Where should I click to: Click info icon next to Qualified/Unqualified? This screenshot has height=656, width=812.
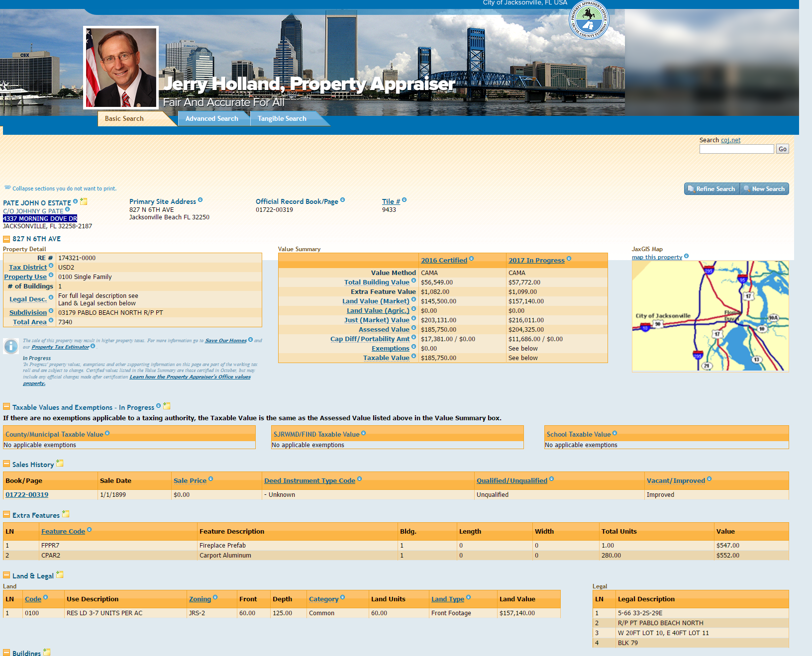pos(551,479)
